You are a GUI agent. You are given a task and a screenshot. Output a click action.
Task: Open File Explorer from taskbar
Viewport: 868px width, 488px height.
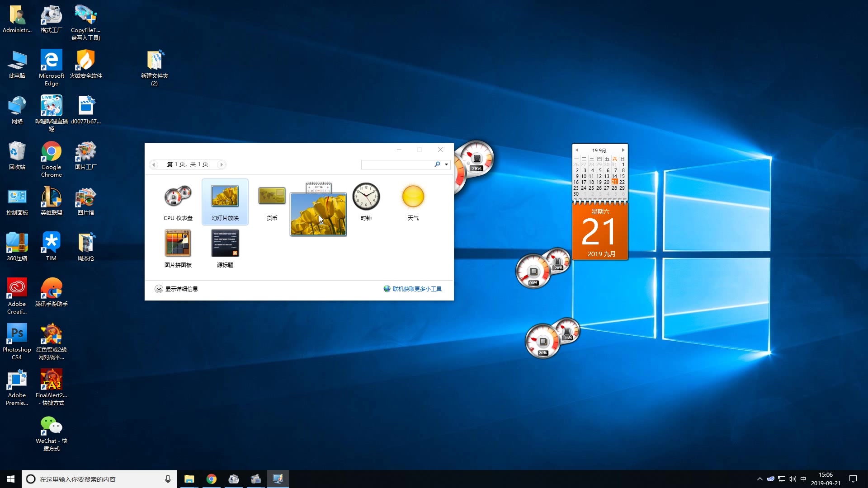(x=189, y=479)
